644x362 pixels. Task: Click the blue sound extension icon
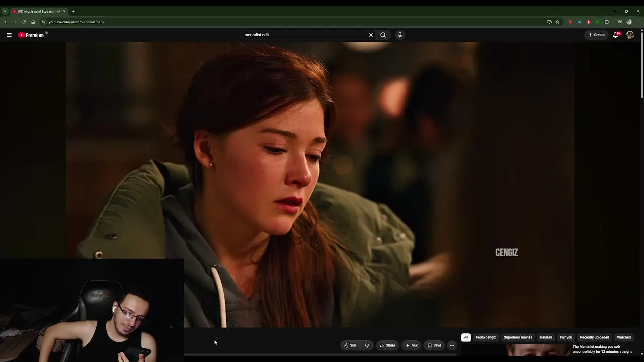tap(579, 22)
